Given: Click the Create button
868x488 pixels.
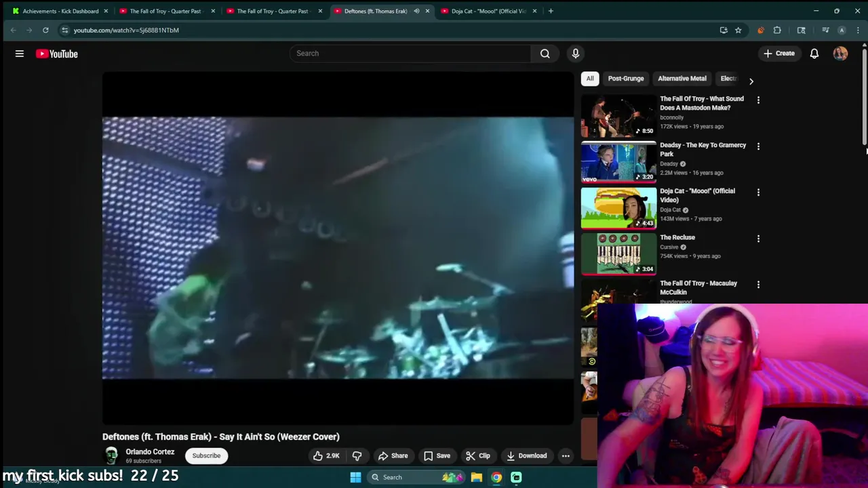Looking at the screenshot, I should pyautogui.click(x=778, y=54).
